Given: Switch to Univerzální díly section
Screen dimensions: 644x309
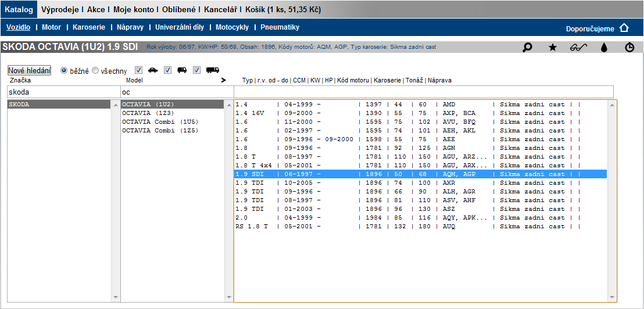Looking at the screenshot, I should 180,27.
